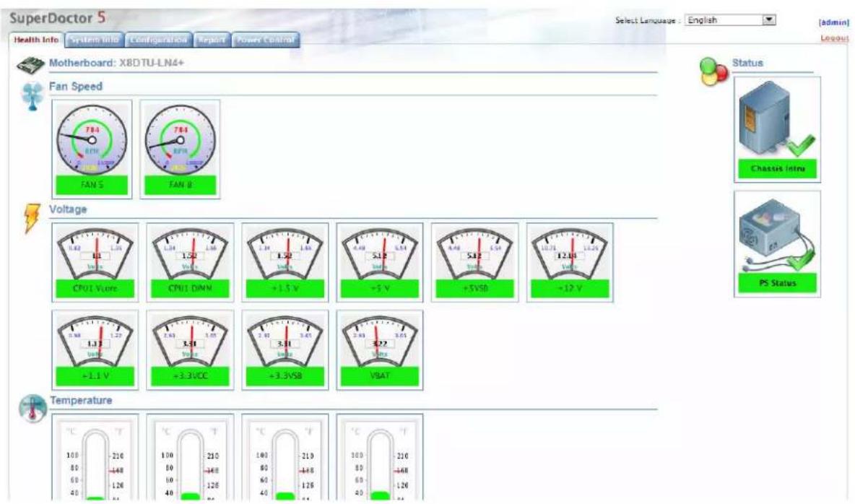Screen dimensions: 855x504
Task: Switch to the System Info tab
Action: tap(95, 40)
